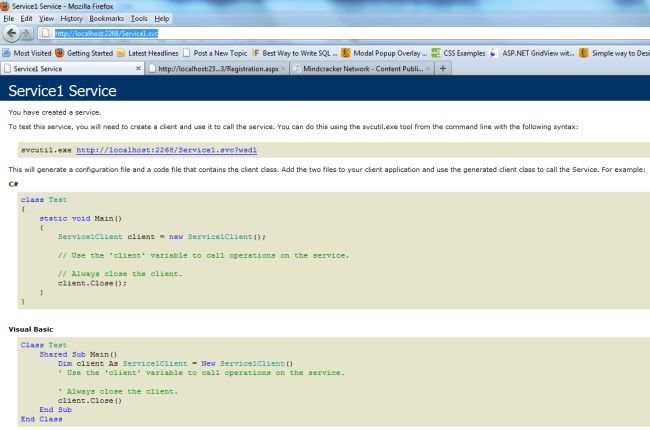Screen dimensions: 650x430
Task: Click 'Shared Sub Main()' code line
Action: point(78,355)
